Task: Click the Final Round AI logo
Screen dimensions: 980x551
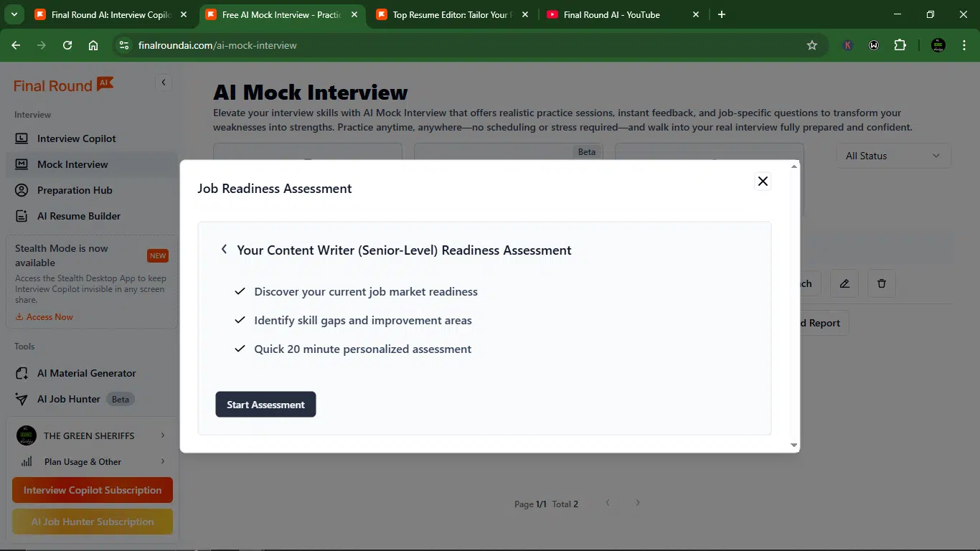Action: [63, 85]
